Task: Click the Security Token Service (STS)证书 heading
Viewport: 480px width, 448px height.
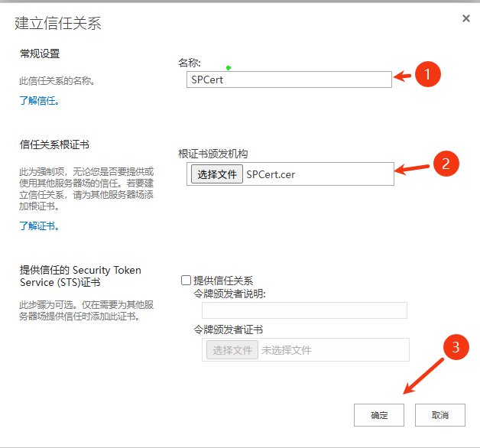Action: pos(80,276)
